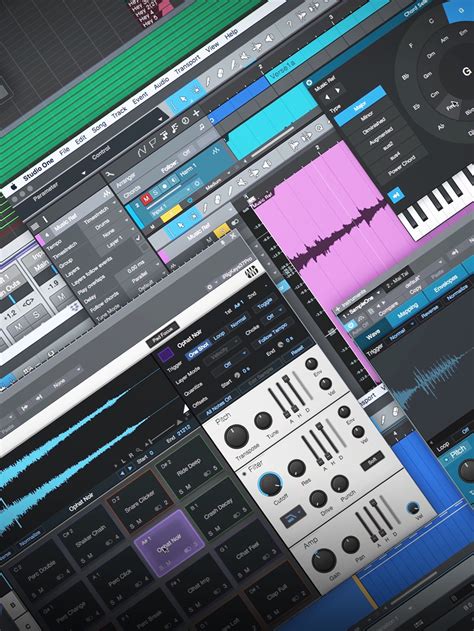Screen dimensions: 474x631
Task: Click the Reverse button in SampleOne
Action: click(x=429, y=312)
